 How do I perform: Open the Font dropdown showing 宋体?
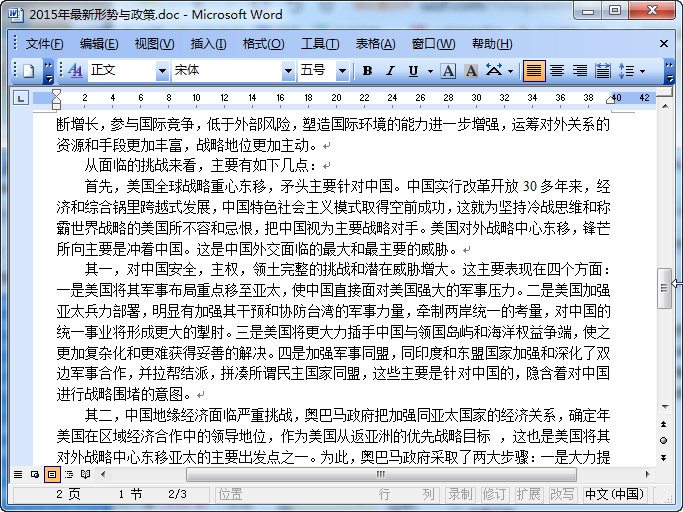[288, 71]
